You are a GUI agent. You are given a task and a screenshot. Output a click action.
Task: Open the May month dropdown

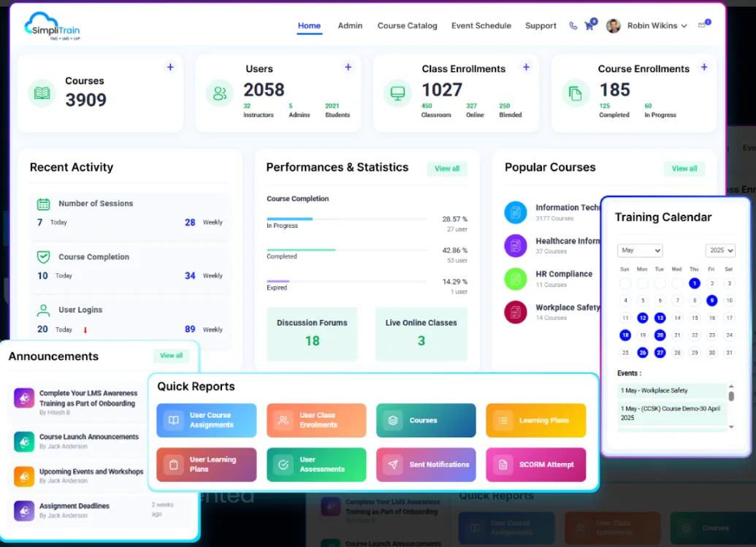pyautogui.click(x=640, y=250)
